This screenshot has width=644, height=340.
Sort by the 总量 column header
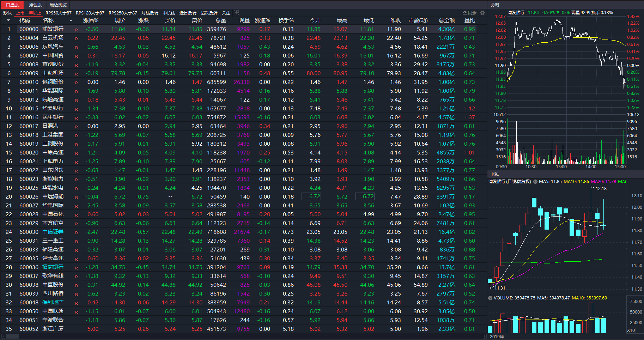tap(221, 20)
